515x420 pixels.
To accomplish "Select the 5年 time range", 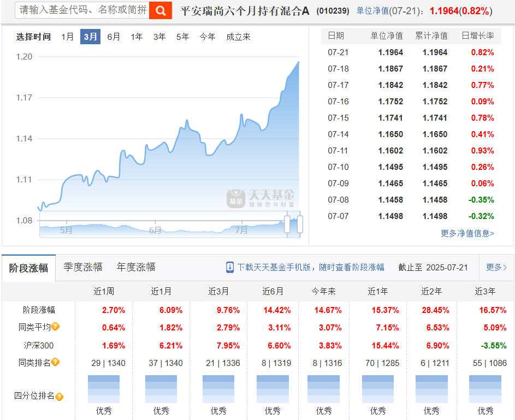I will [x=182, y=37].
